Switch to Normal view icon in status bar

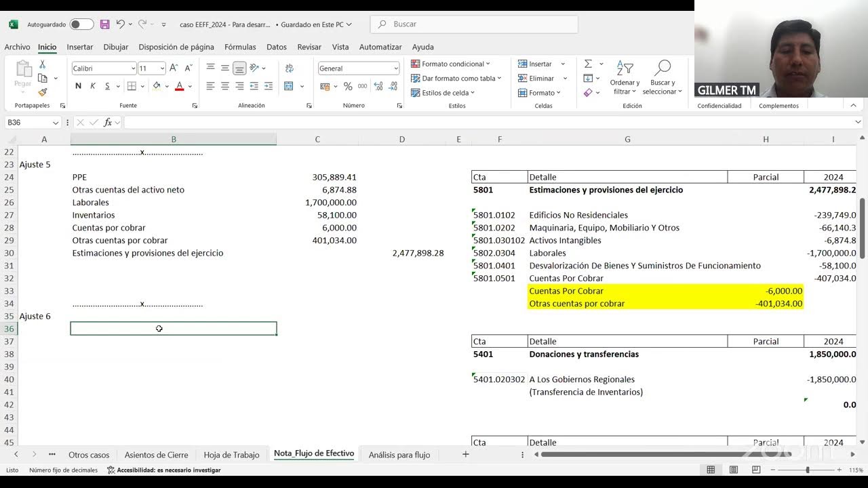click(711, 470)
